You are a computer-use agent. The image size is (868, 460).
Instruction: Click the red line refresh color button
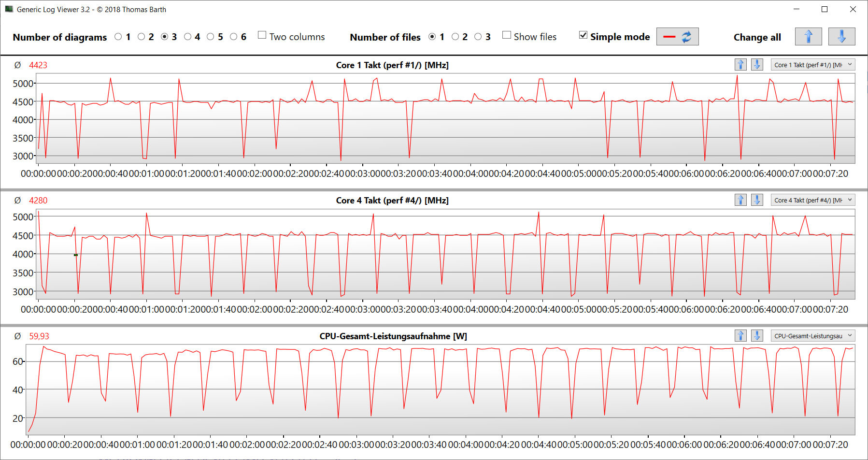coord(677,37)
